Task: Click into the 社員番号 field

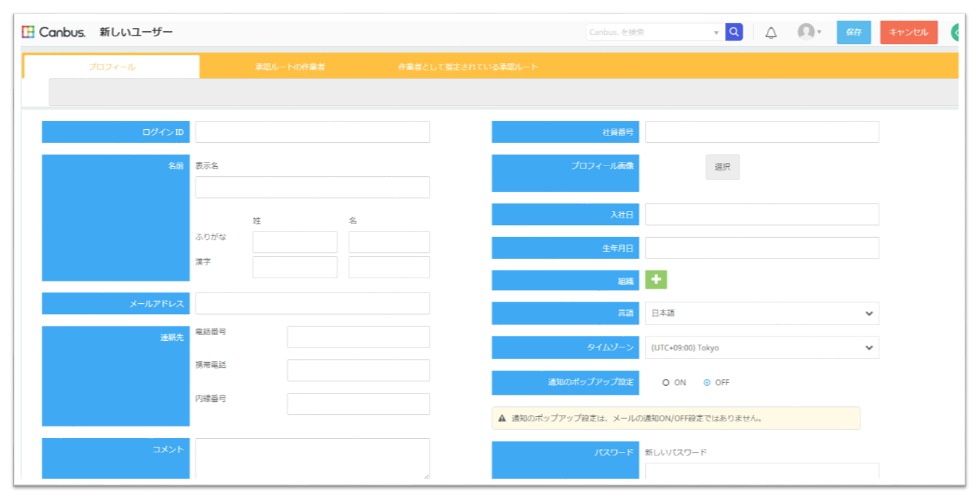Action: pyautogui.click(x=762, y=132)
